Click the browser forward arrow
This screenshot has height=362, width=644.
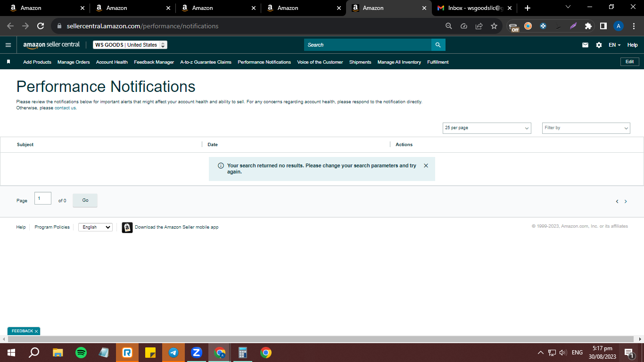[x=25, y=26]
